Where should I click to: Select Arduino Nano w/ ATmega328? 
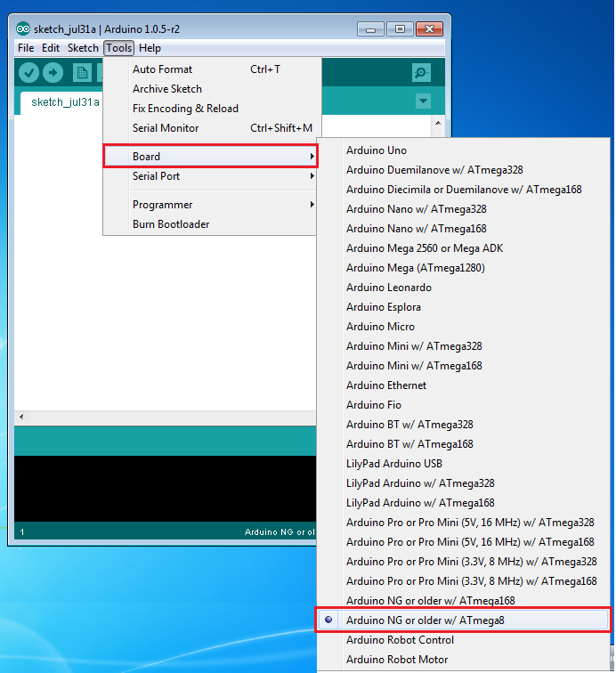[463, 209]
